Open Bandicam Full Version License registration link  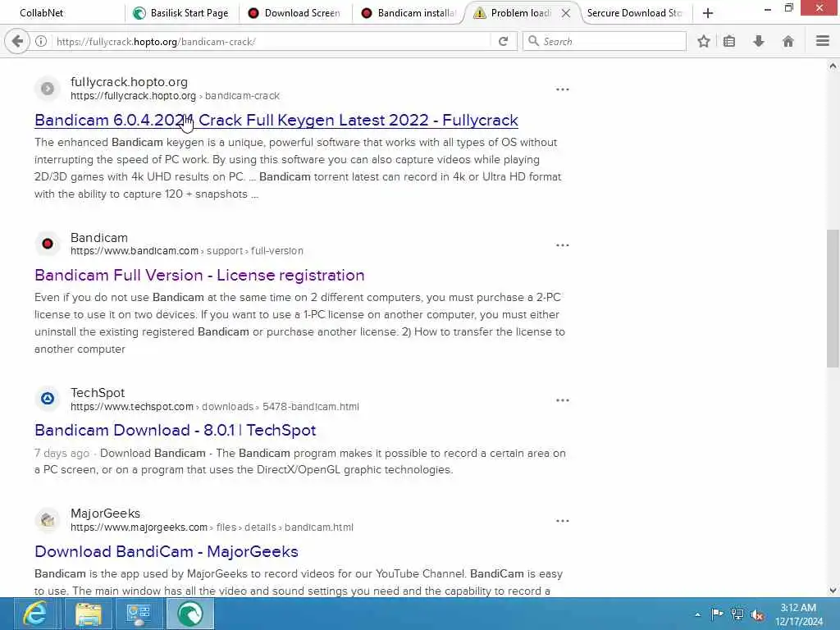199,275
